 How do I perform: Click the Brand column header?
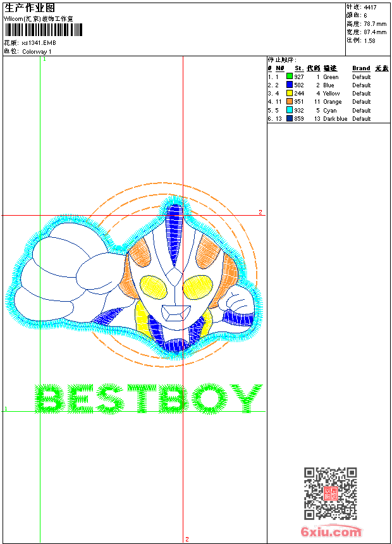tap(361, 68)
